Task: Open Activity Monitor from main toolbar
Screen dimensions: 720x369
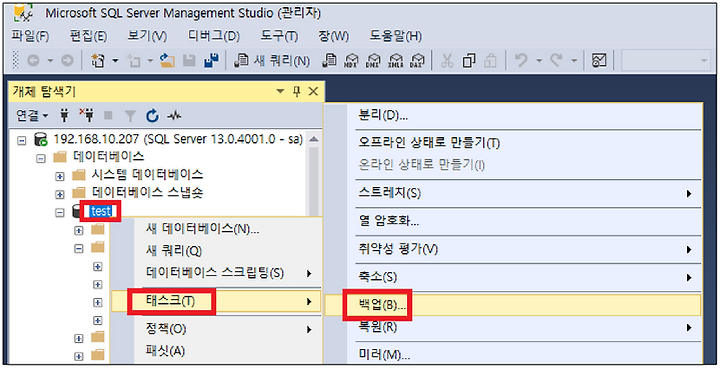Action: 599,60
